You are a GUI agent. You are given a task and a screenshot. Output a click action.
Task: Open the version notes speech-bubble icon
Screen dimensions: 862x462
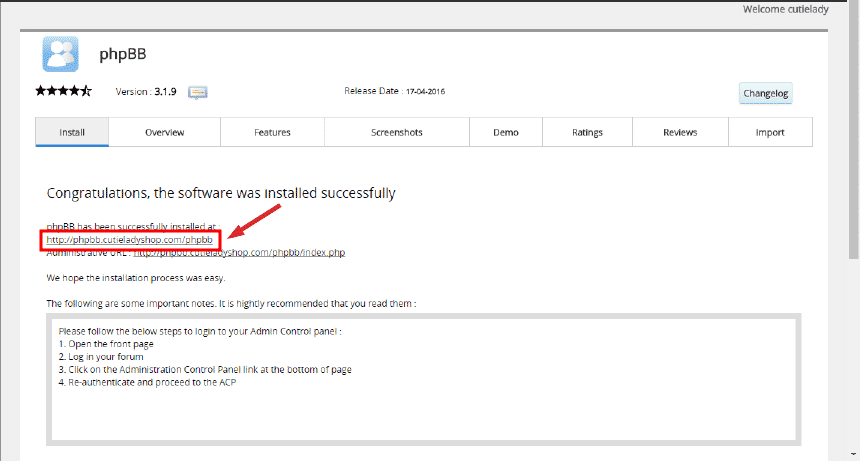(x=198, y=92)
